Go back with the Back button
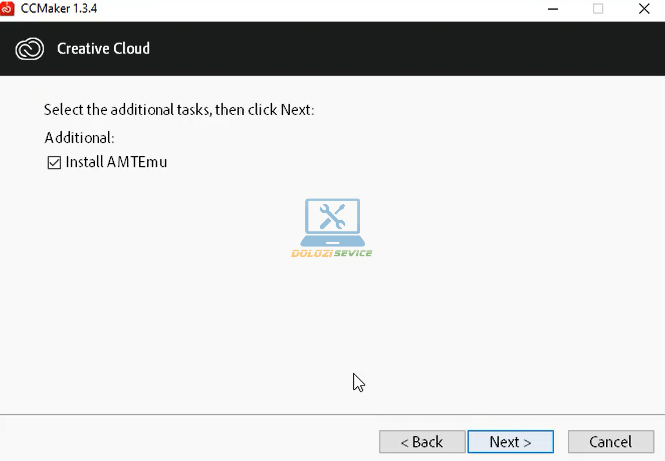Screen dimensions: 665x461 [x=422, y=442]
